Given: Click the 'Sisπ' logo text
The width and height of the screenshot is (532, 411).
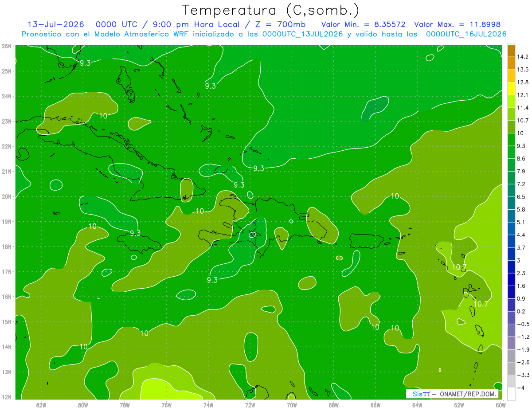Looking at the screenshot, I should coord(421,394).
